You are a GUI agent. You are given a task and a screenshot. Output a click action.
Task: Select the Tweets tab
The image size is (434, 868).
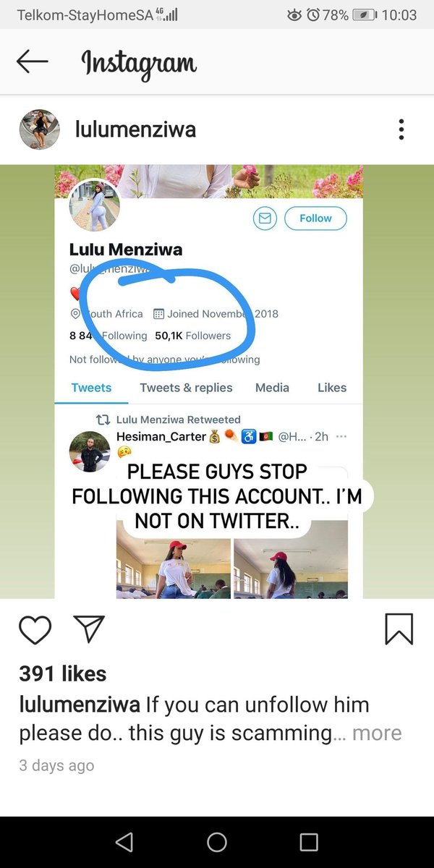[x=91, y=388]
